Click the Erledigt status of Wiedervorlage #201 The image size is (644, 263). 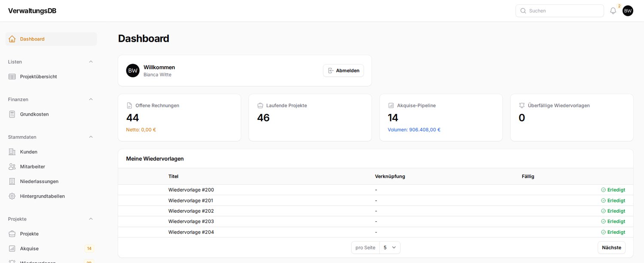click(x=613, y=201)
